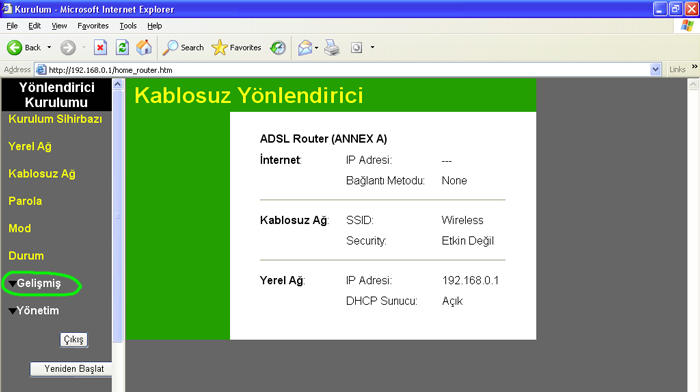Open the Parola link

tap(25, 201)
